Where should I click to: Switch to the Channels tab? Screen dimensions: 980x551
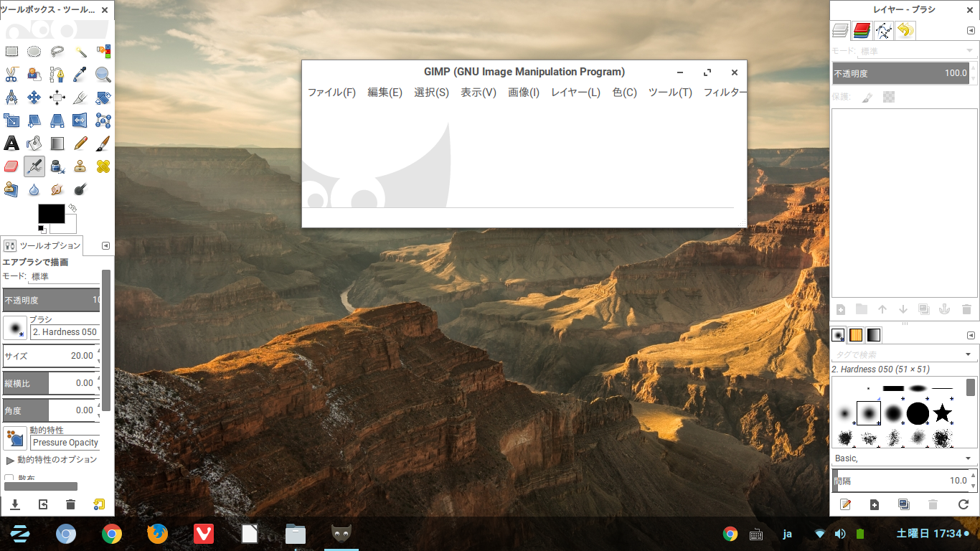pos(862,30)
